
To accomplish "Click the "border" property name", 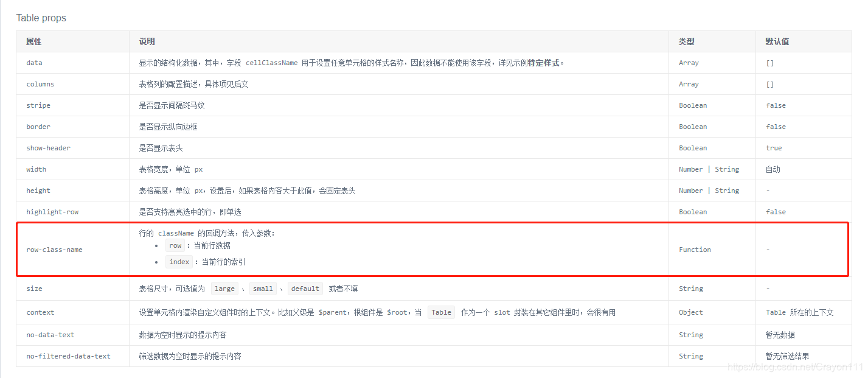I will pos(38,126).
